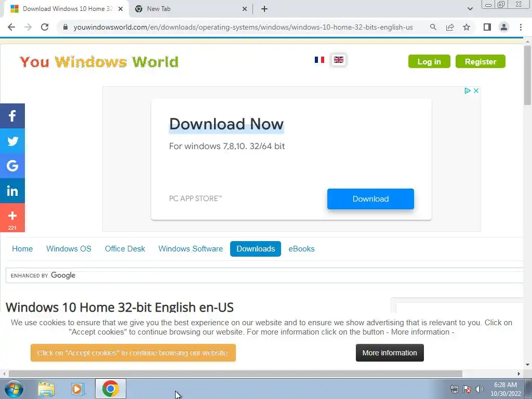The image size is (532, 399).
Task: Share on Google via sidebar icon
Action: (x=12, y=166)
